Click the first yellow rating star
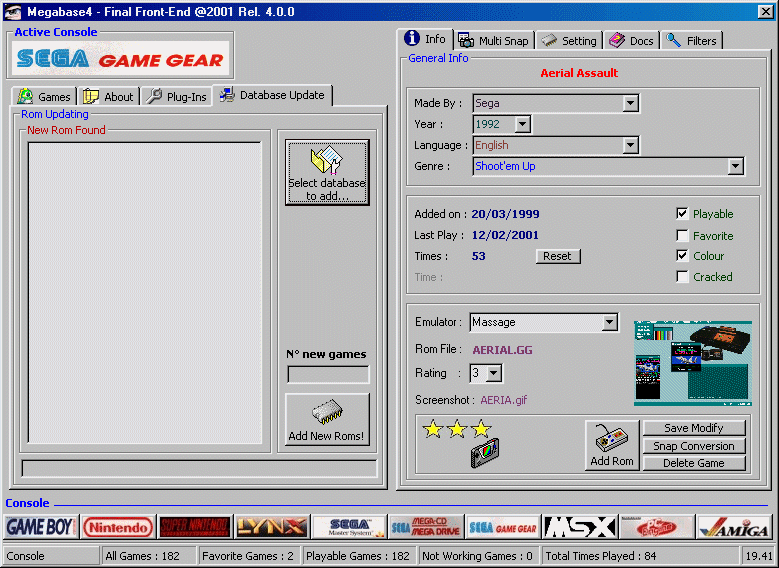Image resolution: width=779 pixels, height=568 pixels. click(x=432, y=429)
